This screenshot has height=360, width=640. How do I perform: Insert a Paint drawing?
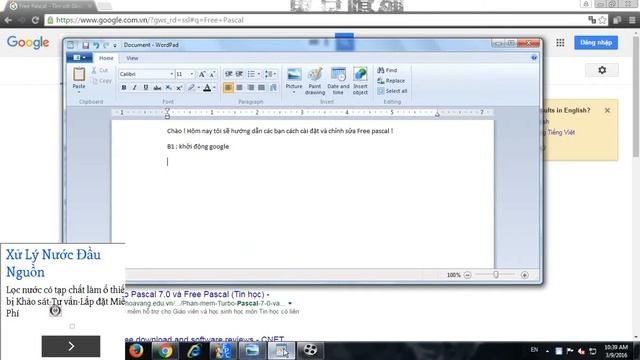pyautogui.click(x=315, y=81)
